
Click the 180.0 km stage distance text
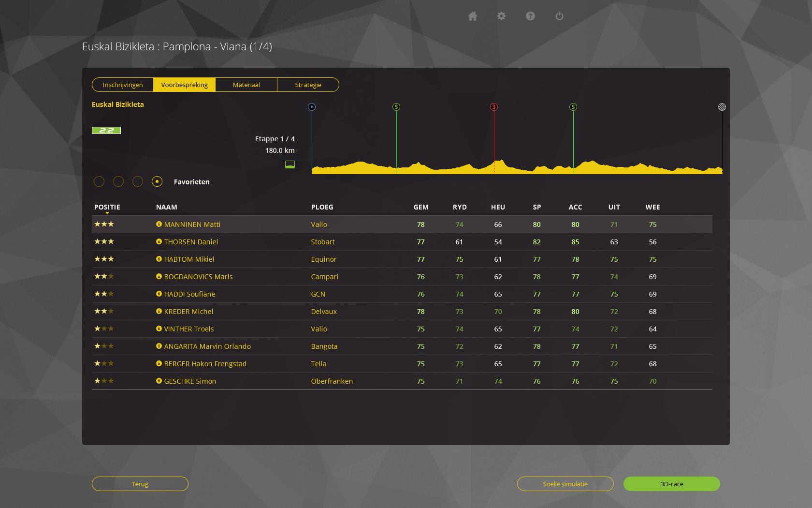280,150
